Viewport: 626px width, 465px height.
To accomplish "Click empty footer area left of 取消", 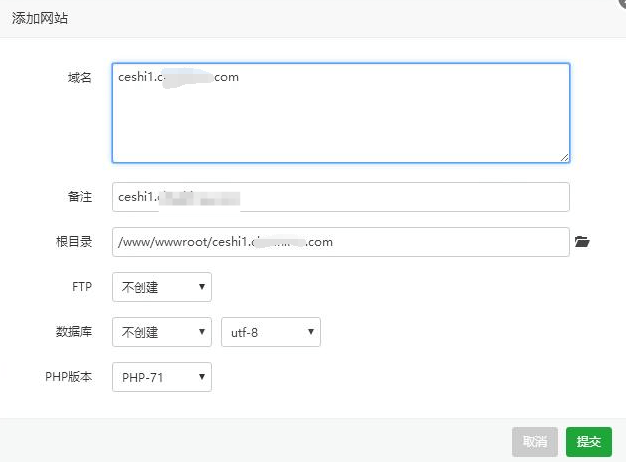I will [x=250, y=441].
